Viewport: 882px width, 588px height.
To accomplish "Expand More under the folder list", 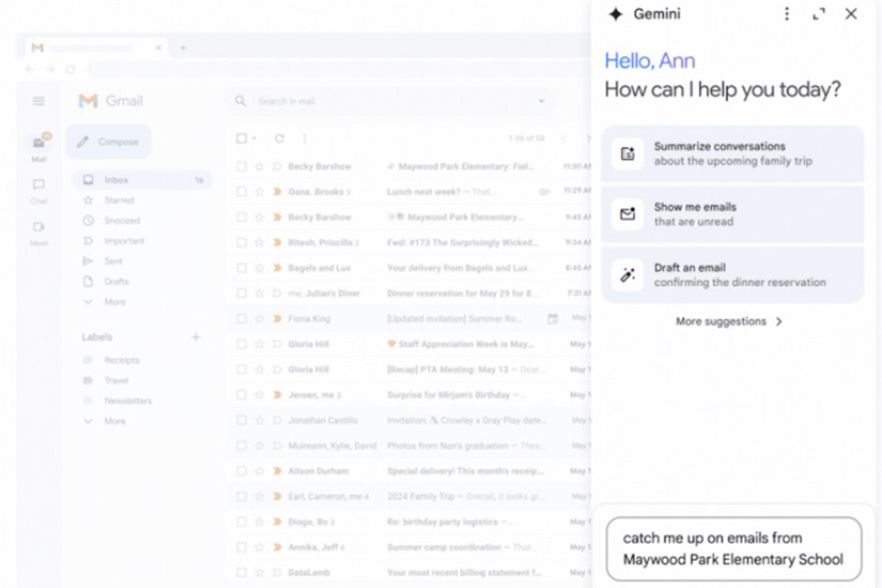I will (x=114, y=301).
